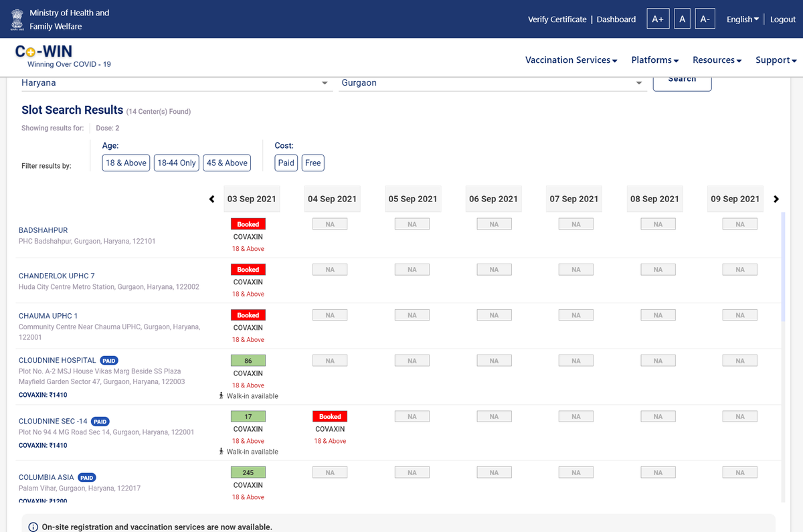
Task: Click the Search button
Action: (x=682, y=82)
